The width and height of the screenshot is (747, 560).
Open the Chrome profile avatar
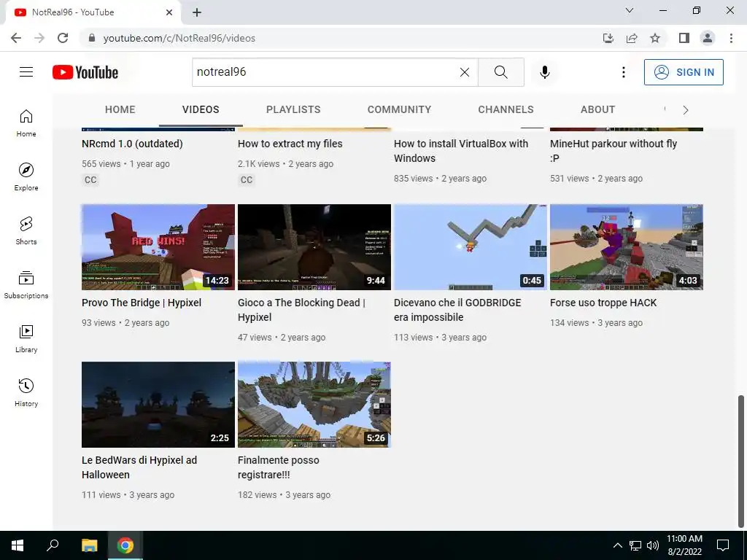708,38
